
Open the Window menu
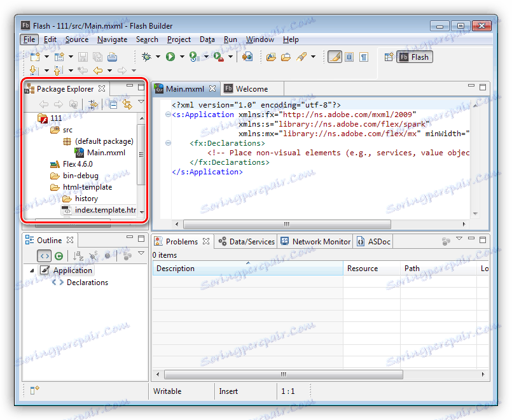point(259,39)
